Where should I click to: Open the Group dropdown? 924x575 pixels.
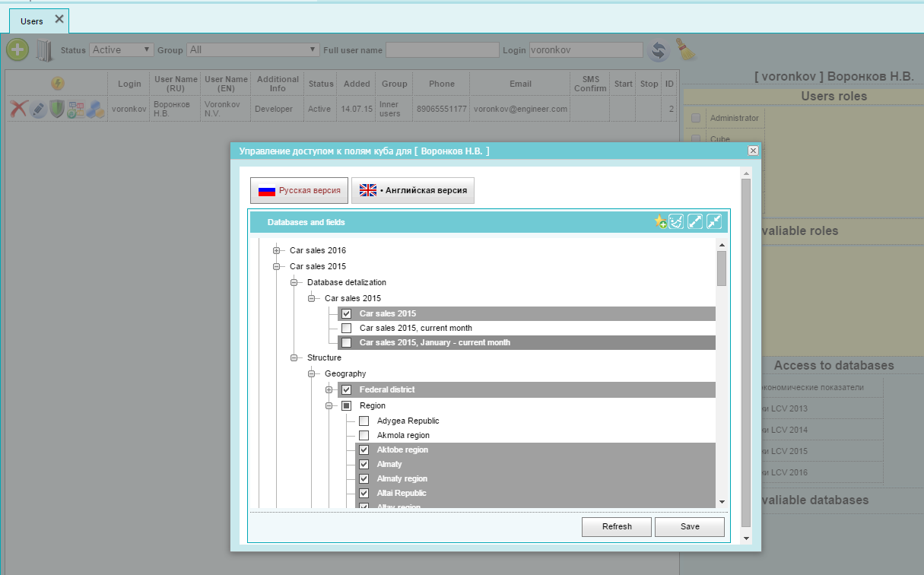[x=252, y=49]
